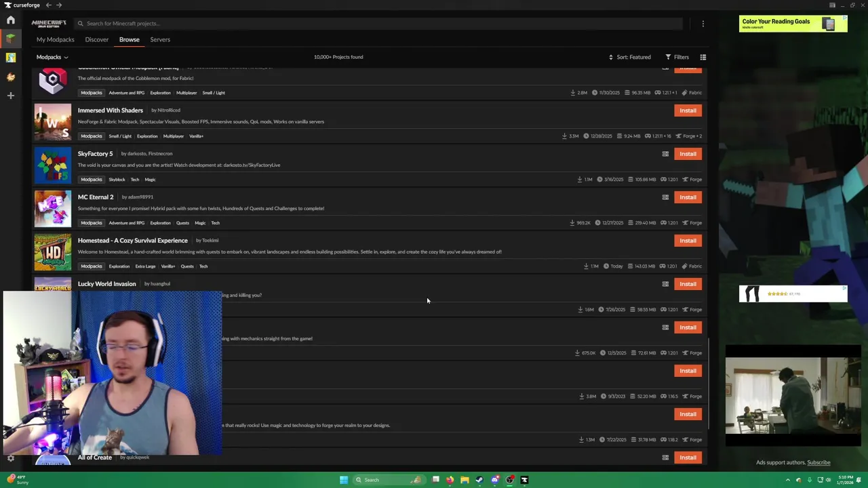Show hidden system tray icons
Image resolution: width=868 pixels, height=488 pixels.
click(788, 480)
